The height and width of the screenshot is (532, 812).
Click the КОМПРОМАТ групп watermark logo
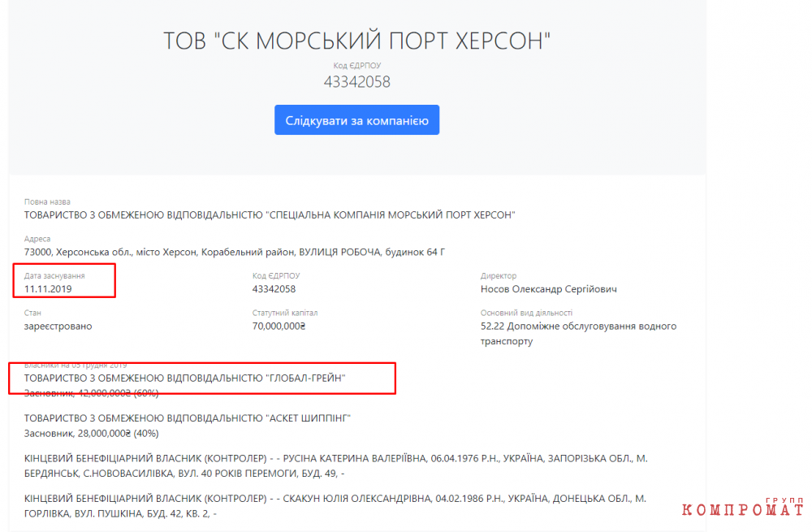coord(743,508)
